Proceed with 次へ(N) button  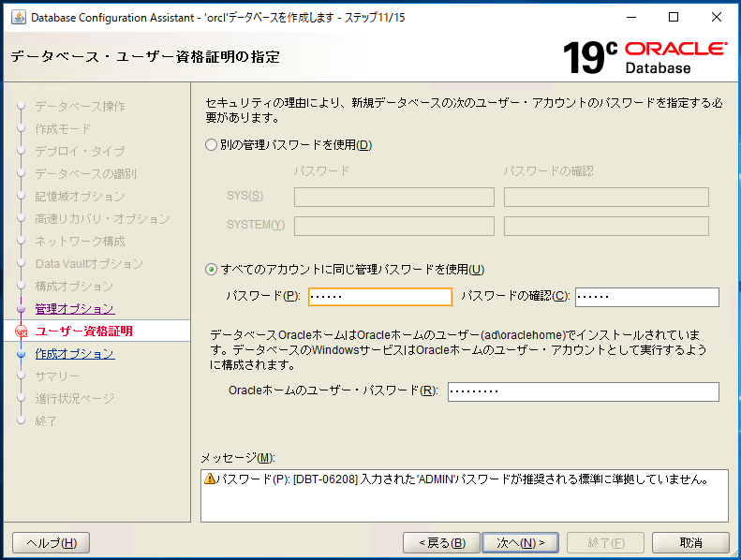tap(520, 543)
